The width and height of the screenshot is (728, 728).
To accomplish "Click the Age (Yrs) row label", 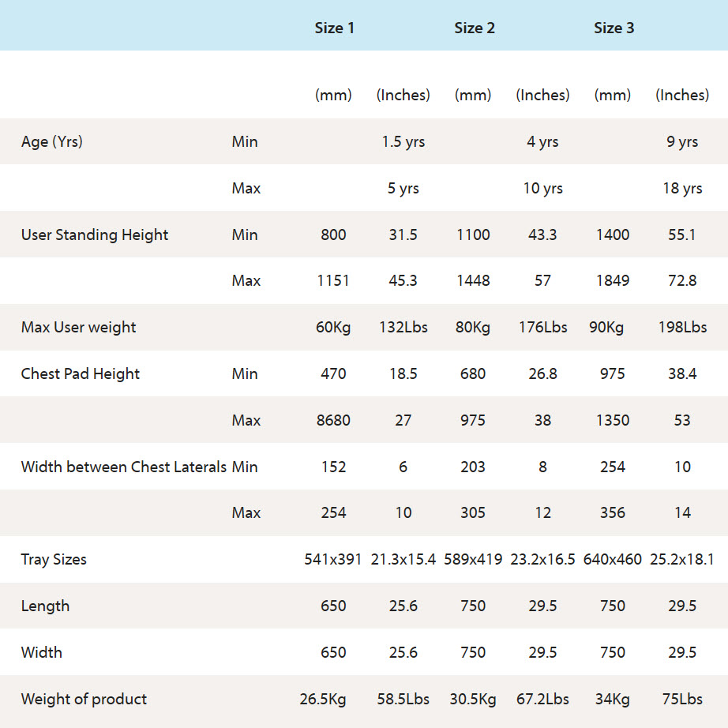I will pos(52,142).
